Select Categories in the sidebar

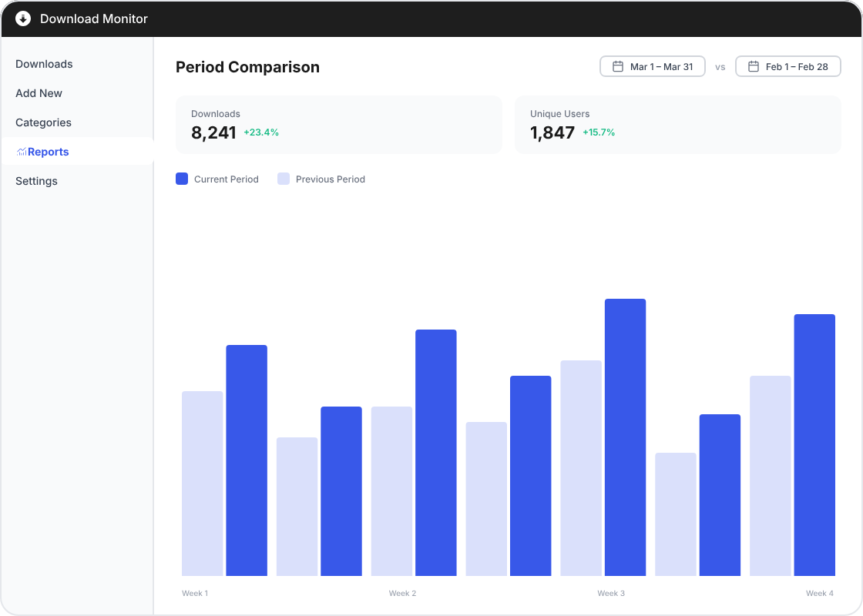click(x=43, y=122)
